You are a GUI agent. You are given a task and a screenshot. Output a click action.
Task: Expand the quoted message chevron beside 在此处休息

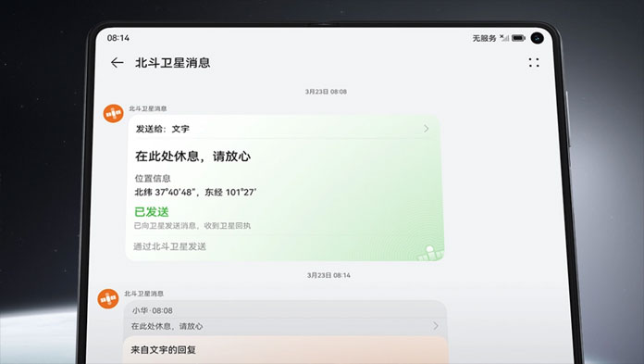point(435,326)
